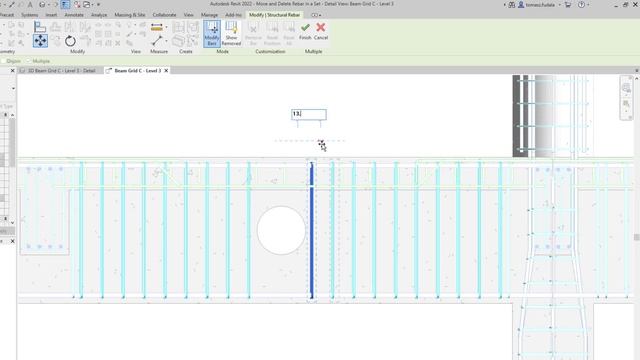
Task: Open the Add-Ins ribbon tab
Action: click(233, 15)
